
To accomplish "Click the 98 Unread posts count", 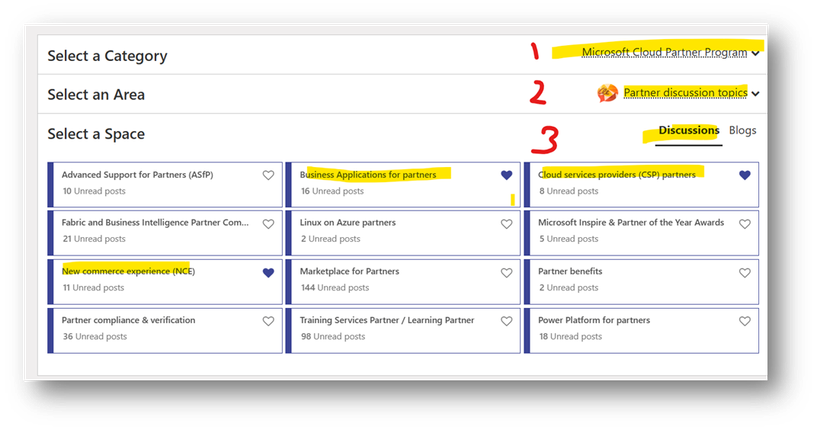I will [x=333, y=337].
